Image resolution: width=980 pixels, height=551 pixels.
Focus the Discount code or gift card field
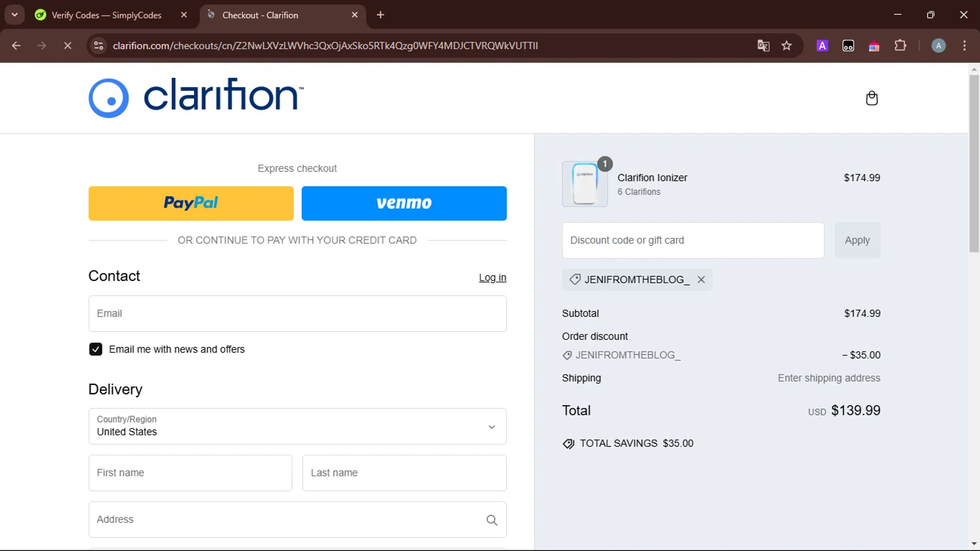tap(693, 241)
